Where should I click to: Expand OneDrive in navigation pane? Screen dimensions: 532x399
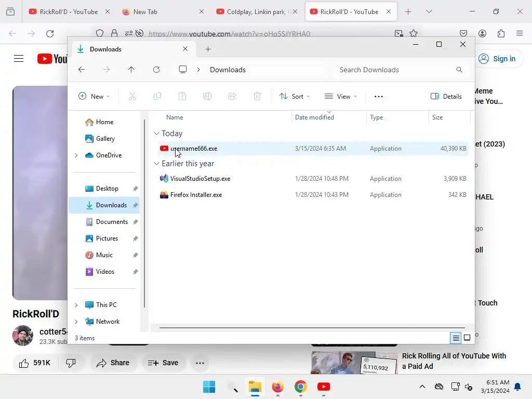pos(76,155)
